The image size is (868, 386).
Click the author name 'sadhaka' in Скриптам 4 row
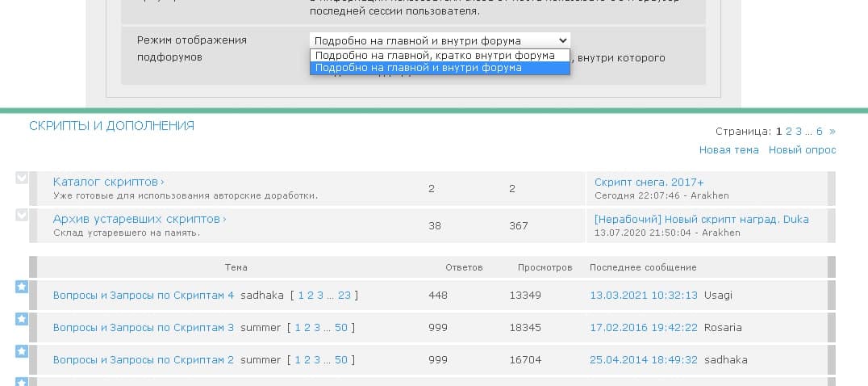pos(262,296)
